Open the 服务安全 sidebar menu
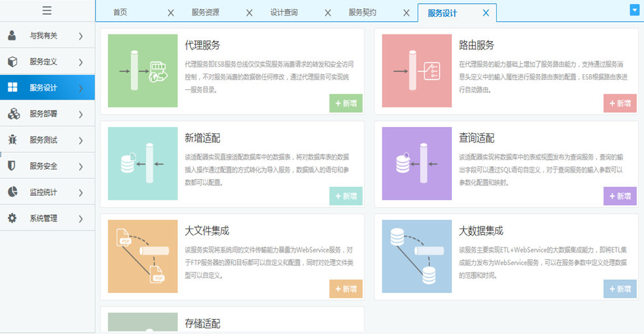 [x=48, y=166]
